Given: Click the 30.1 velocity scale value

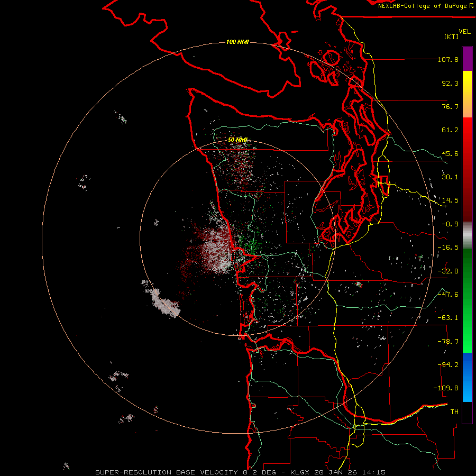Looking at the screenshot, I should 450,177.
